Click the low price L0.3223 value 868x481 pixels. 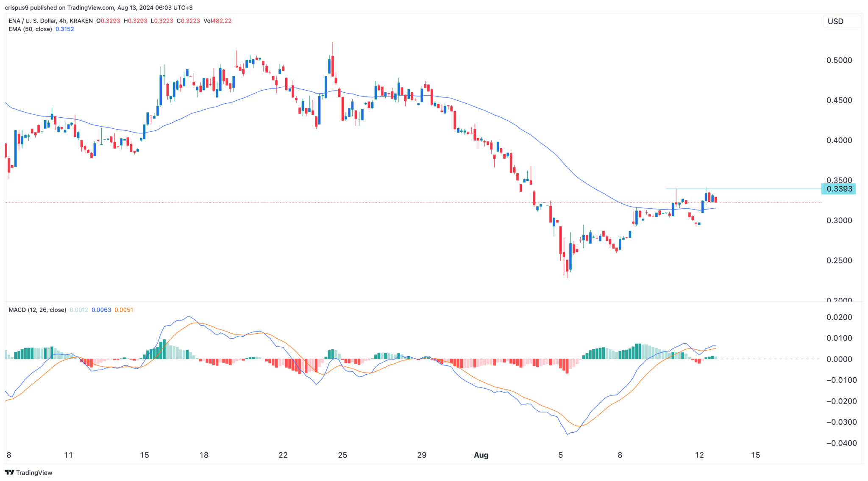(162, 21)
